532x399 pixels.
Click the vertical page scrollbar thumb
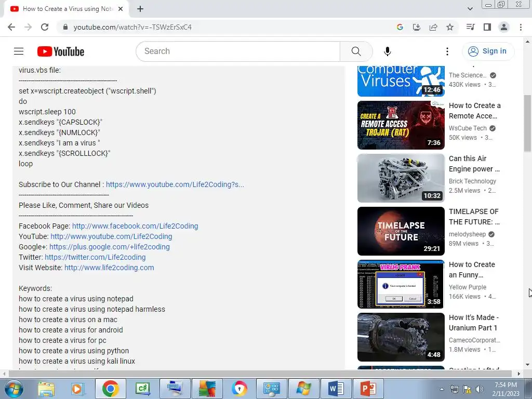click(x=527, y=123)
